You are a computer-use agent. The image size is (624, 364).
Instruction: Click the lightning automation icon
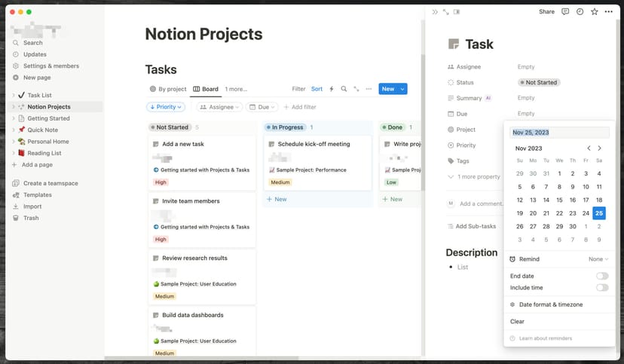332,89
